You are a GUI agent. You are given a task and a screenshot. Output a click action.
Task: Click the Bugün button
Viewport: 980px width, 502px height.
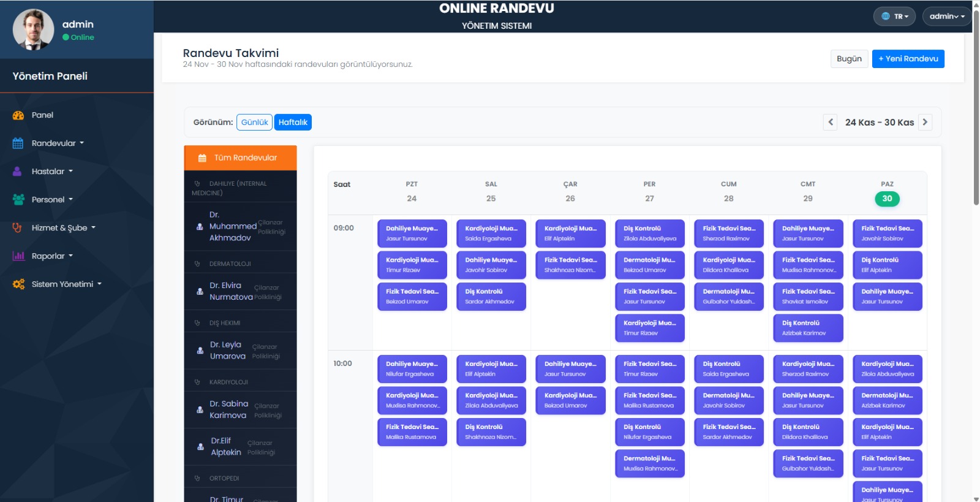pyautogui.click(x=849, y=59)
